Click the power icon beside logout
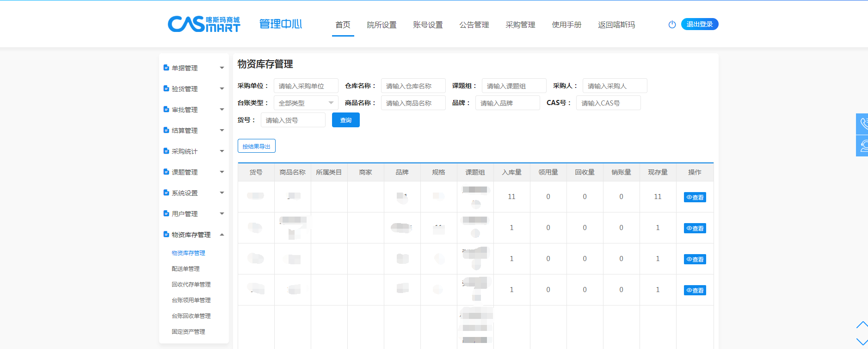 coord(672,25)
